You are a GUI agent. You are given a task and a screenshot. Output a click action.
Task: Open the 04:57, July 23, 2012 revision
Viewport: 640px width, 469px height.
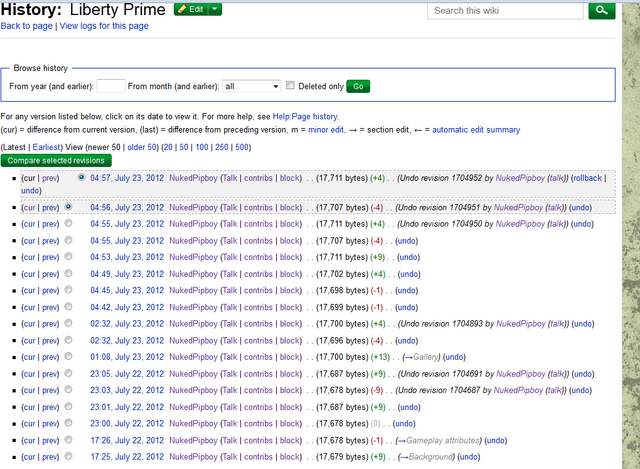coord(127,178)
